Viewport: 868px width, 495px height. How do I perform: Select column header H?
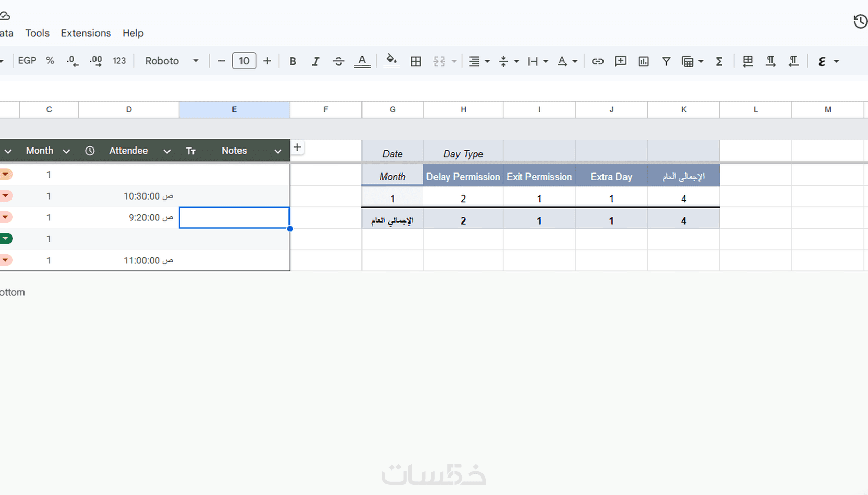pyautogui.click(x=463, y=109)
